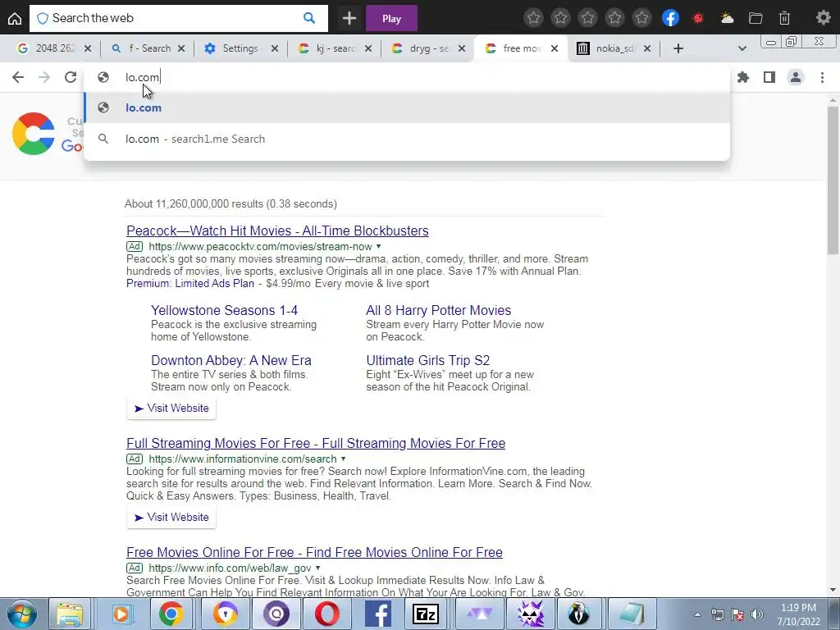Open new tab from tab strip plus

click(678, 48)
